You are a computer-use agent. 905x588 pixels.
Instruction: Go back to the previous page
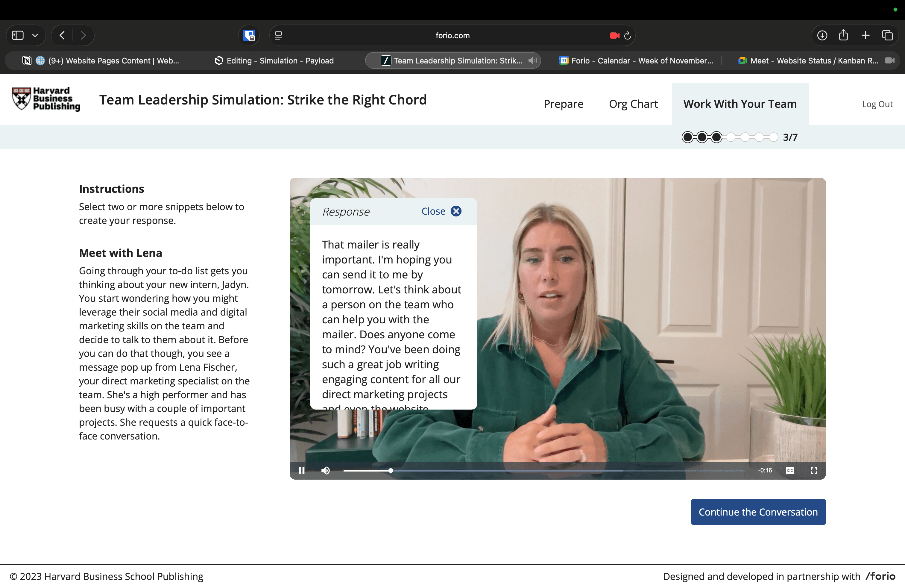pyautogui.click(x=62, y=35)
